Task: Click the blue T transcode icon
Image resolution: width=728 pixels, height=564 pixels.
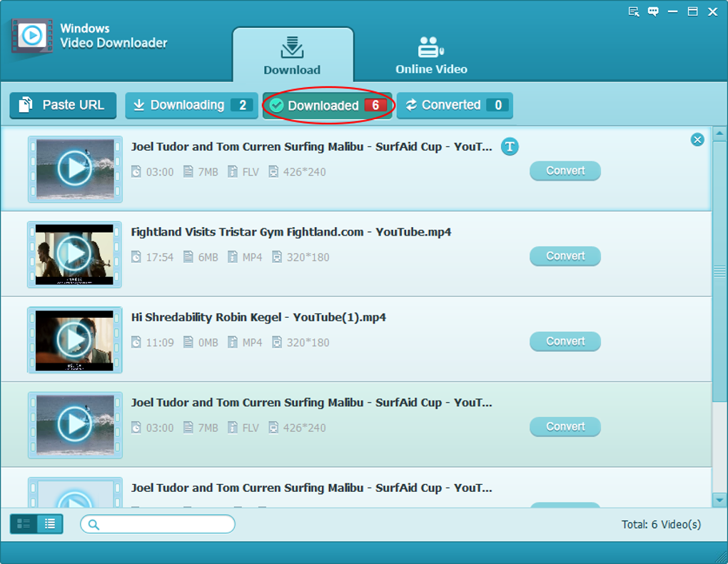Action: pos(510,147)
